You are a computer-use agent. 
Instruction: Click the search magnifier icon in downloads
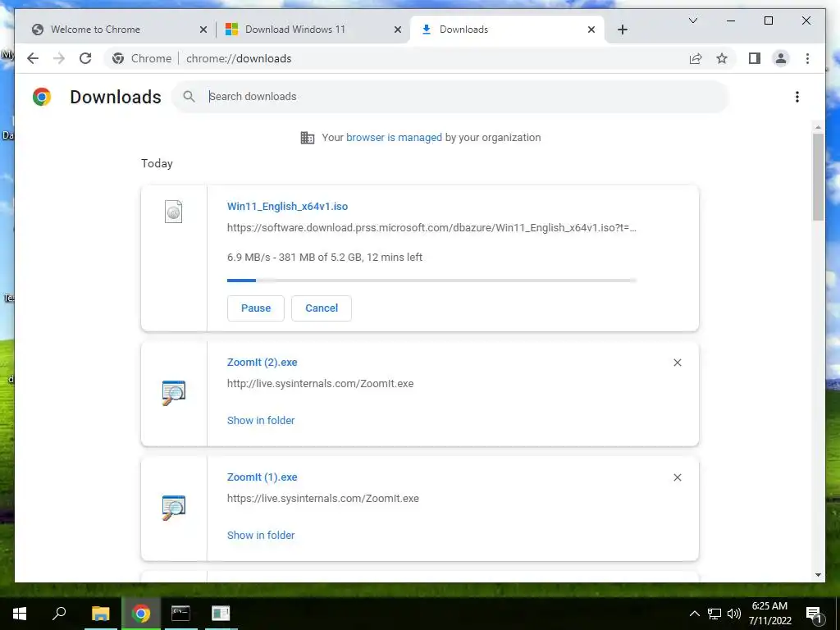click(189, 97)
